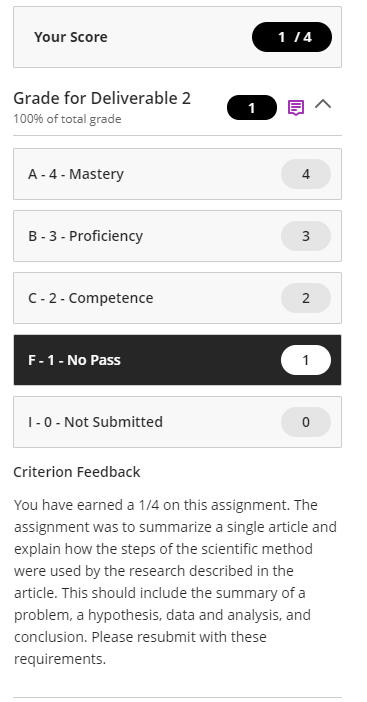Click the 1 / 4 score pill

[x=292, y=37]
